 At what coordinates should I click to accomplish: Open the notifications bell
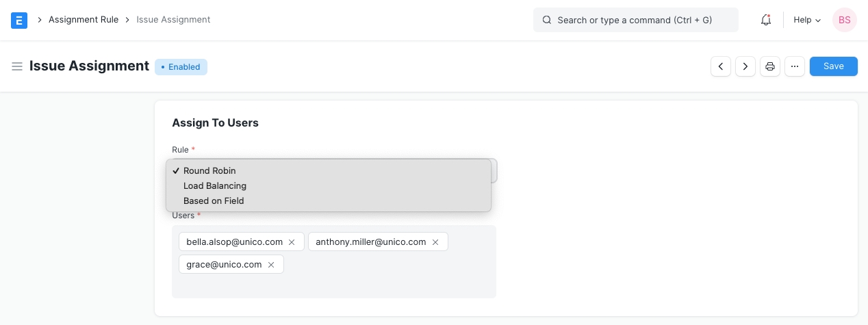[766, 21]
